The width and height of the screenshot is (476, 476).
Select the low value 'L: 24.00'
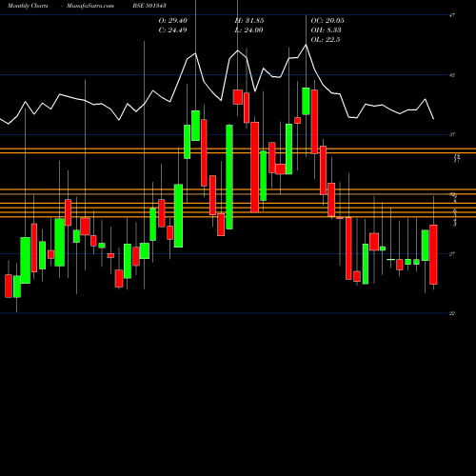pyautogui.click(x=249, y=30)
